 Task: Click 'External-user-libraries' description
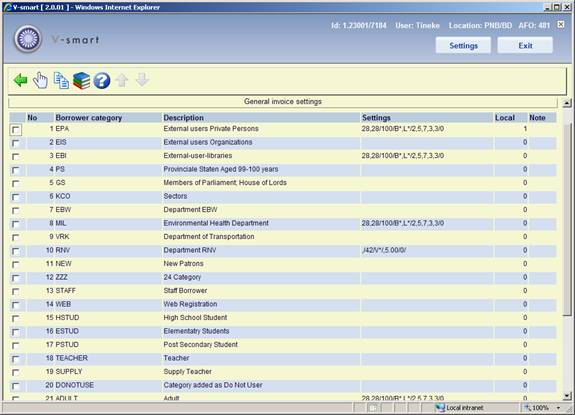198,156
